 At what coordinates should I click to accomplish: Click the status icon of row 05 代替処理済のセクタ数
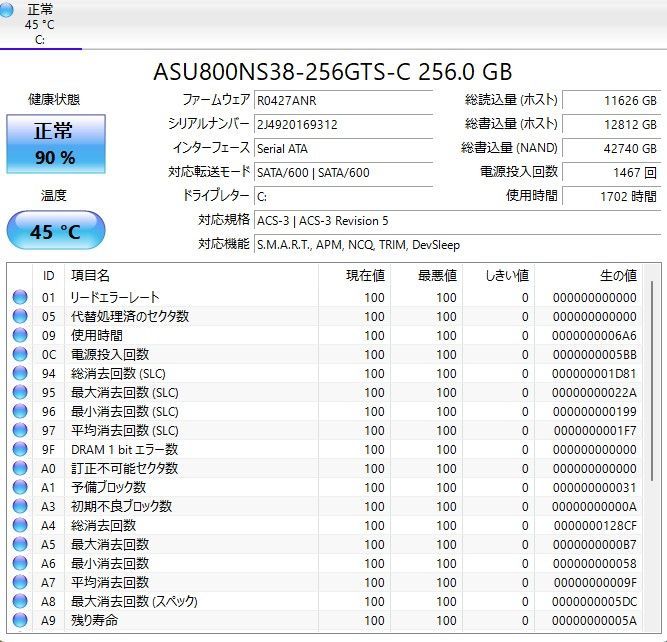point(20,316)
